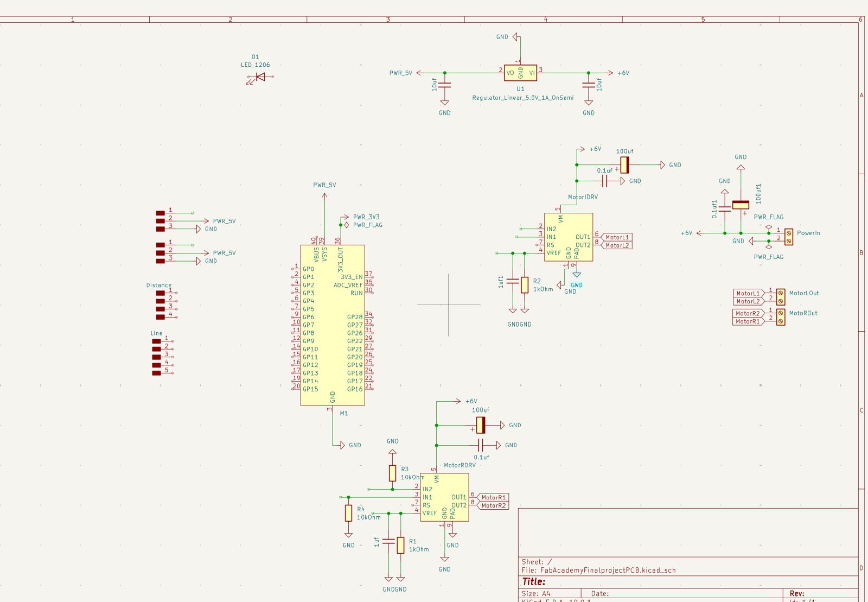
Task: Click the Regulator_Linear_5.0V_1A_OnSemi value text
Action: pos(522,98)
